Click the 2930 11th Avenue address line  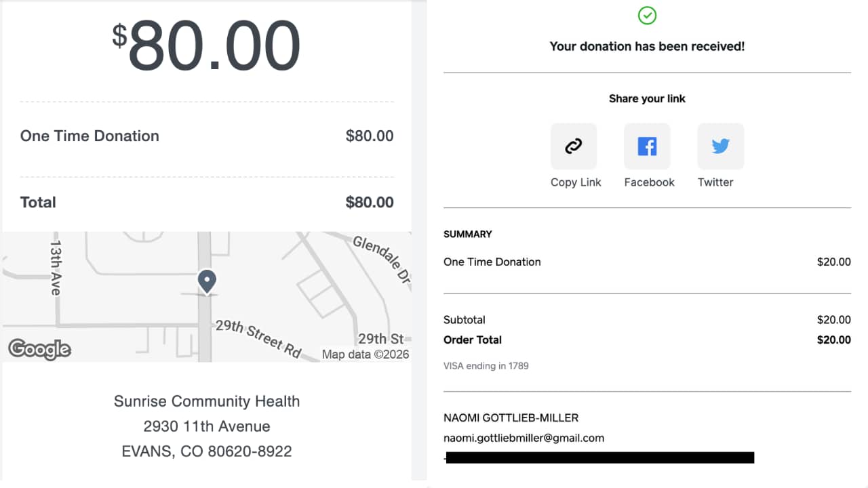207,426
